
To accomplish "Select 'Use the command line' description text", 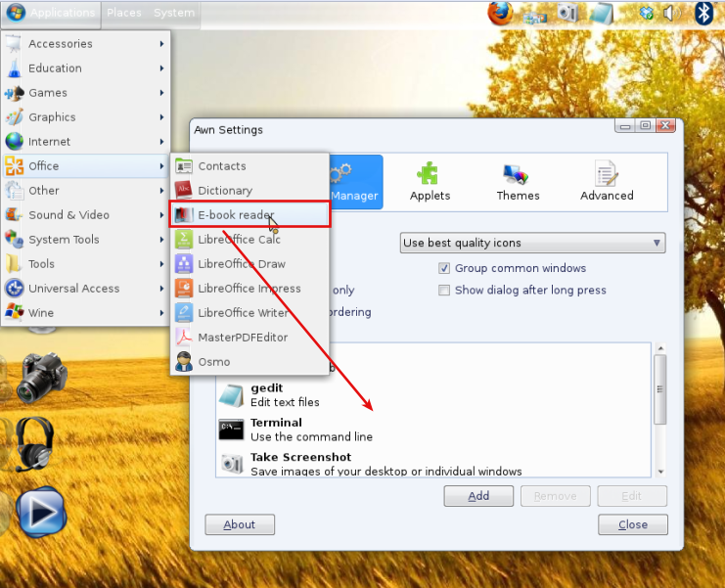I will click(312, 436).
